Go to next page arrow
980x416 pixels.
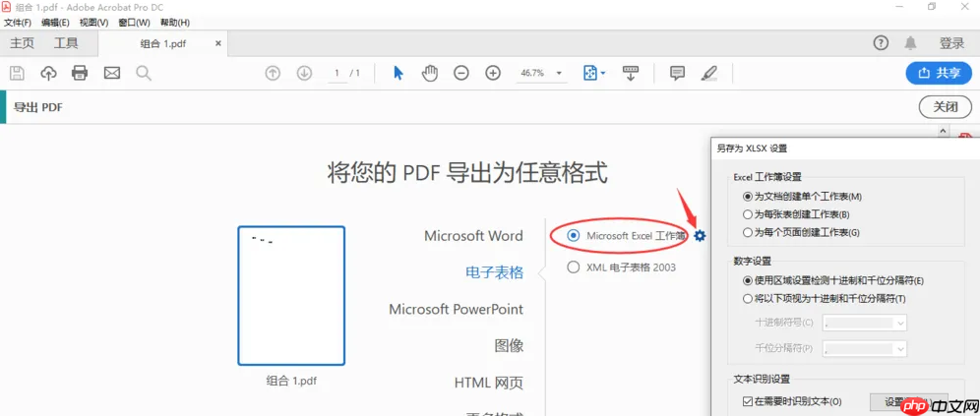(x=304, y=73)
